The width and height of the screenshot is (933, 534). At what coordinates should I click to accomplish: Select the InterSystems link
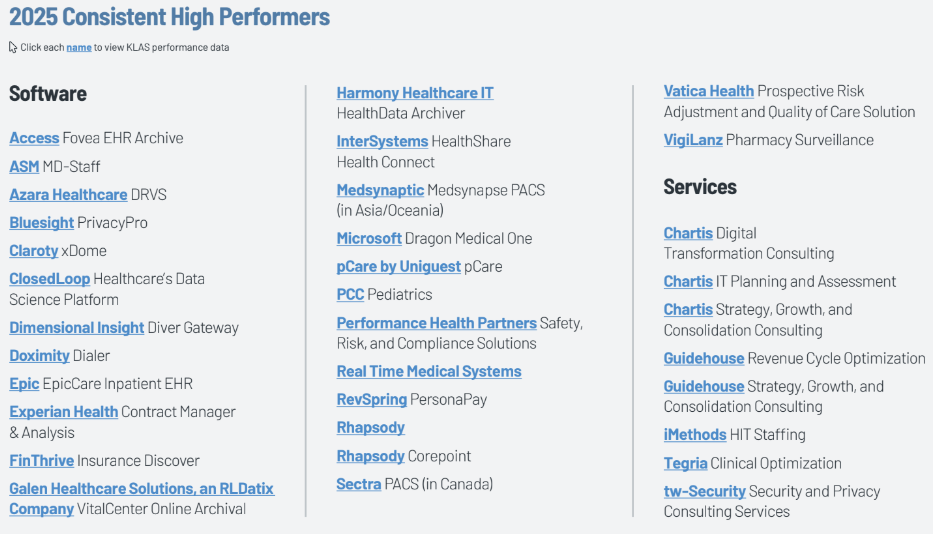[382, 141]
